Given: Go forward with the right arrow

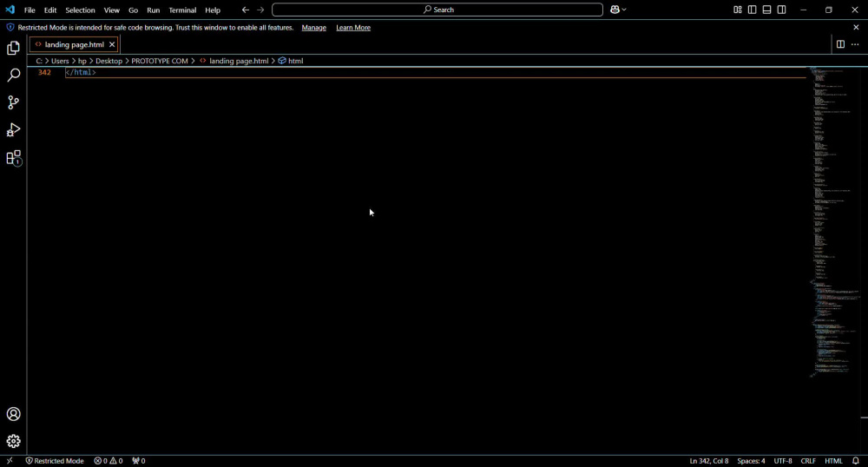Looking at the screenshot, I should coord(260,10).
